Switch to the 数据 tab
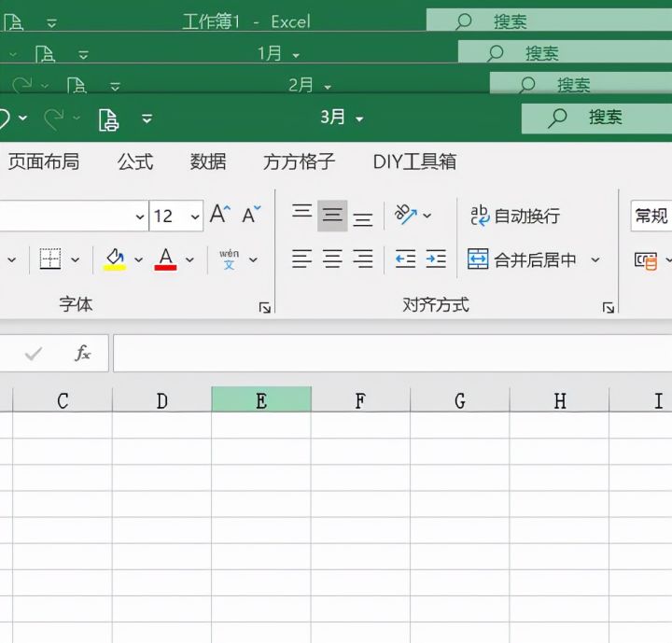Image resolution: width=672 pixels, height=643 pixels. (x=208, y=162)
